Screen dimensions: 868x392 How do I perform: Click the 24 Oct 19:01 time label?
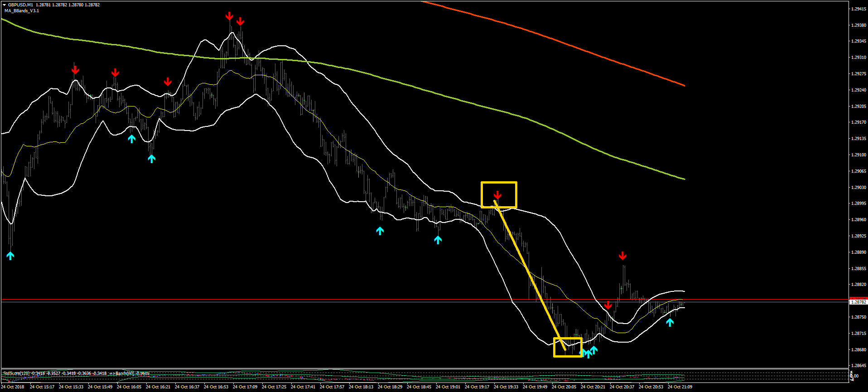[x=448, y=387]
